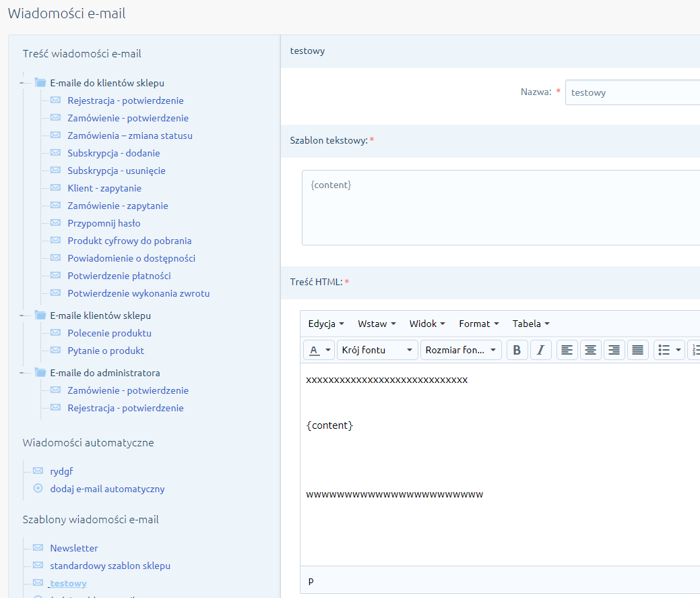
Task: Open Rejestracja - potwierdzenie under administratora
Action: coord(125,408)
